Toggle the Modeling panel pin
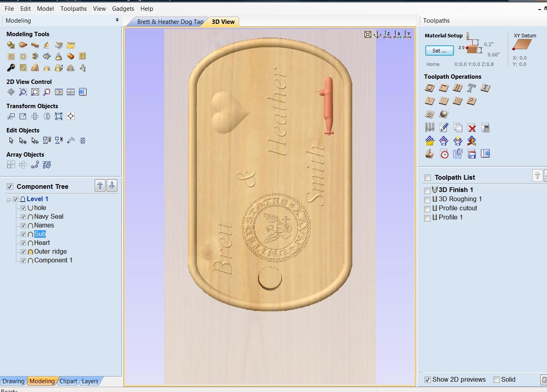The image size is (547, 392). coord(117,20)
